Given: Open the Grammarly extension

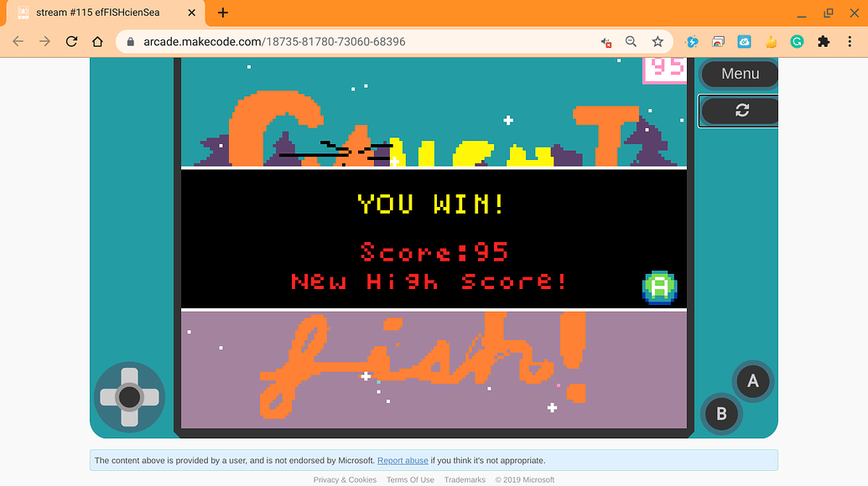Looking at the screenshot, I should click(796, 40).
